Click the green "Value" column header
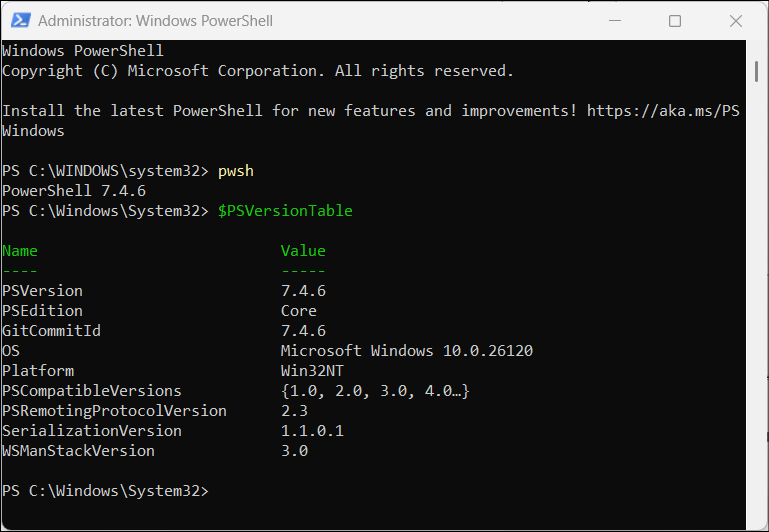The height and width of the screenshot is (532, 769). tap(303, 251)
